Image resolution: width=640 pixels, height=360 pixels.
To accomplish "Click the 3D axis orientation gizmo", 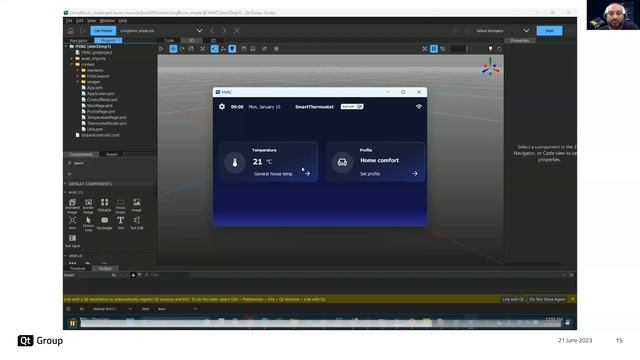I will click(x=490, y=67).
